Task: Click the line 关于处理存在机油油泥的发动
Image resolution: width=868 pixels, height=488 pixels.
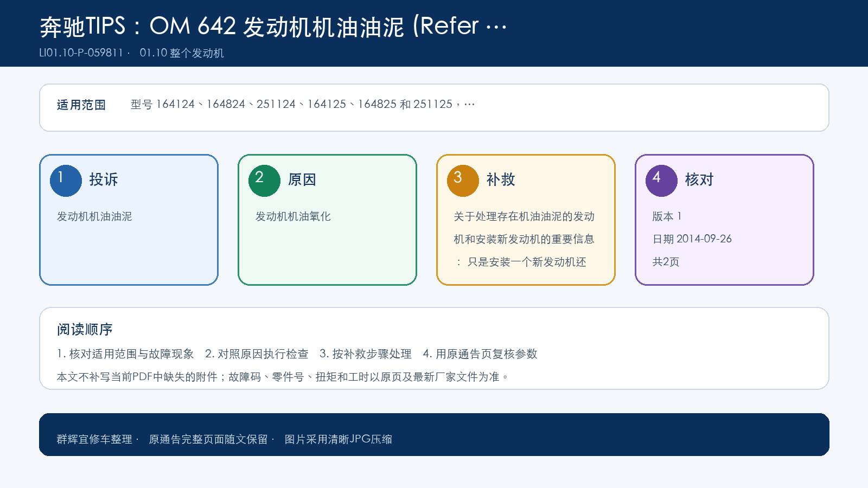Action: 524,216
